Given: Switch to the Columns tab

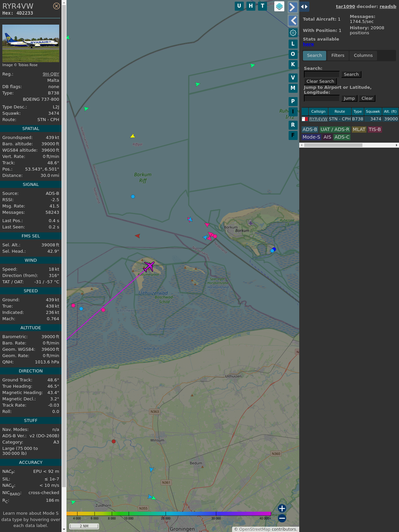Looking at the screenshot, I should click(363, 56).
